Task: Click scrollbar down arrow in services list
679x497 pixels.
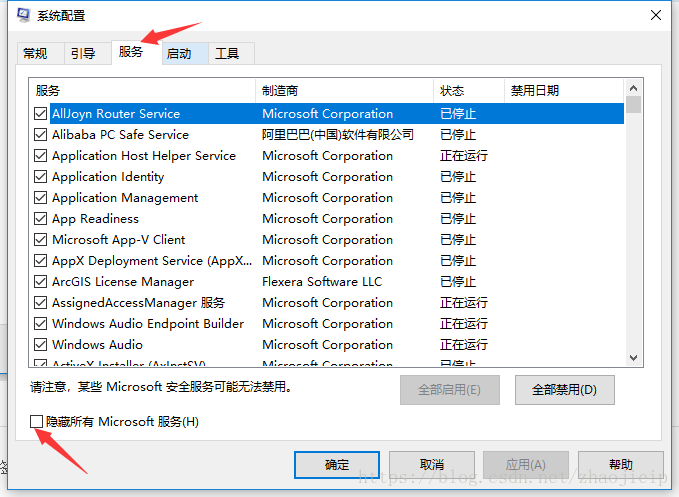Action: (634, 358)
